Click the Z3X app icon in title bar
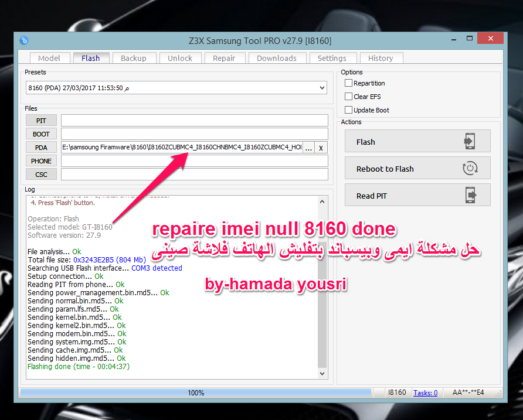 [23, 40]
